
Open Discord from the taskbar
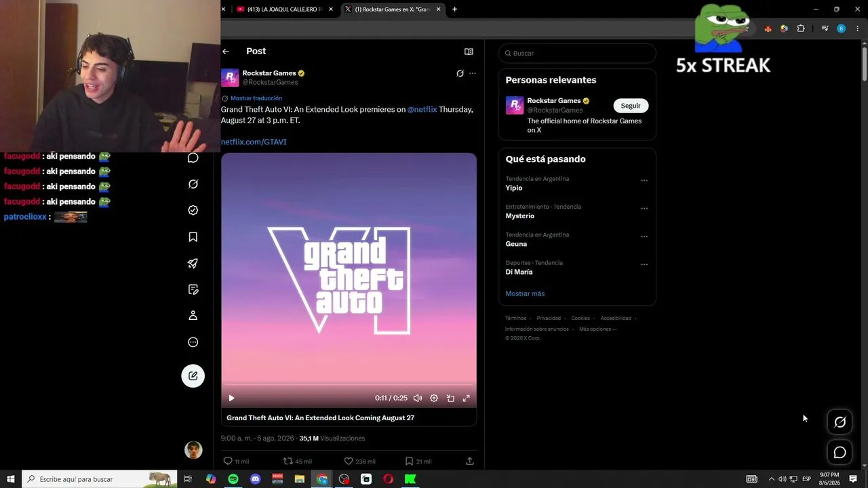point(255,479)
